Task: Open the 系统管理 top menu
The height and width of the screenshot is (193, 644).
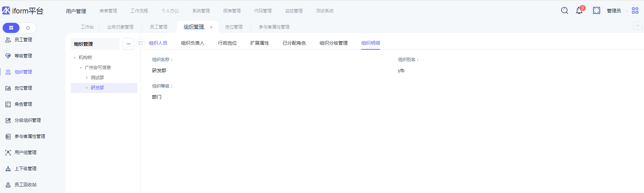Action: tap(201, 11)
